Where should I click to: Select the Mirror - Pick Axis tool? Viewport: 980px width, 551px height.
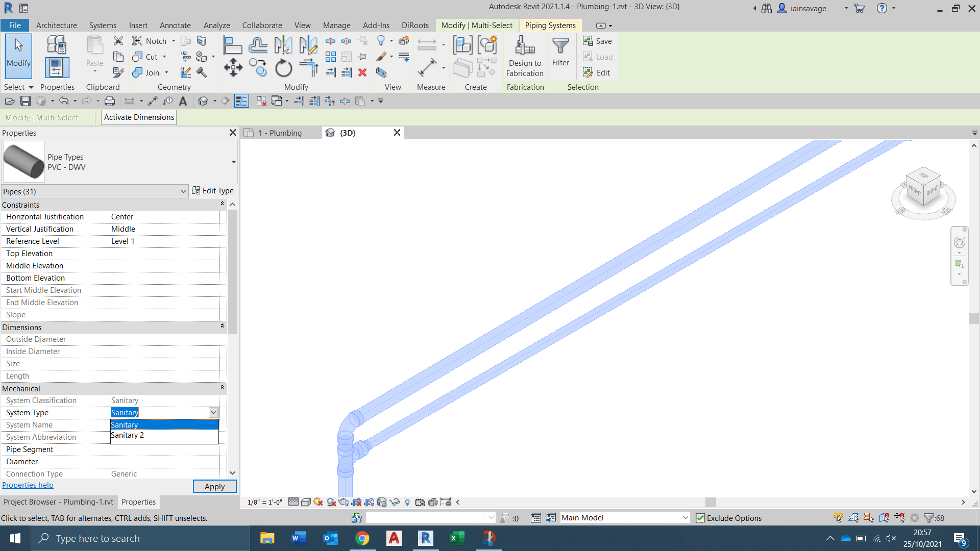click(x=283, y=45)
